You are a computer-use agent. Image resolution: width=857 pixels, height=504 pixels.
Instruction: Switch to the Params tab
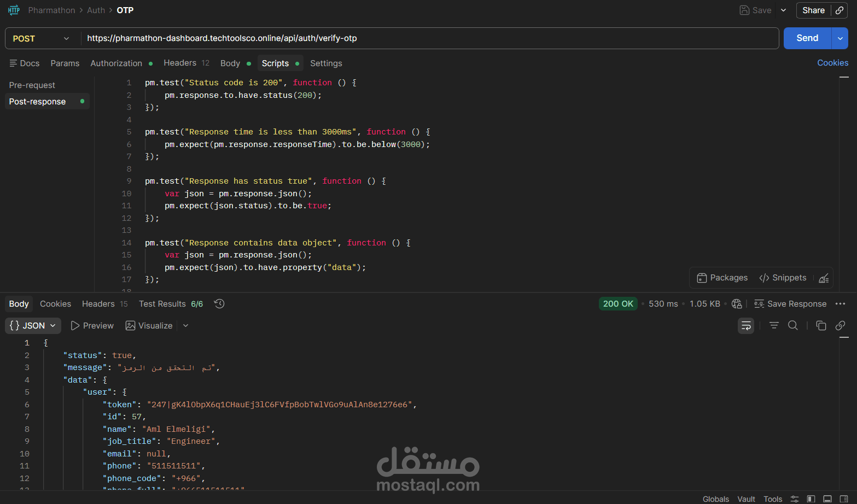[x=65, y=63]
